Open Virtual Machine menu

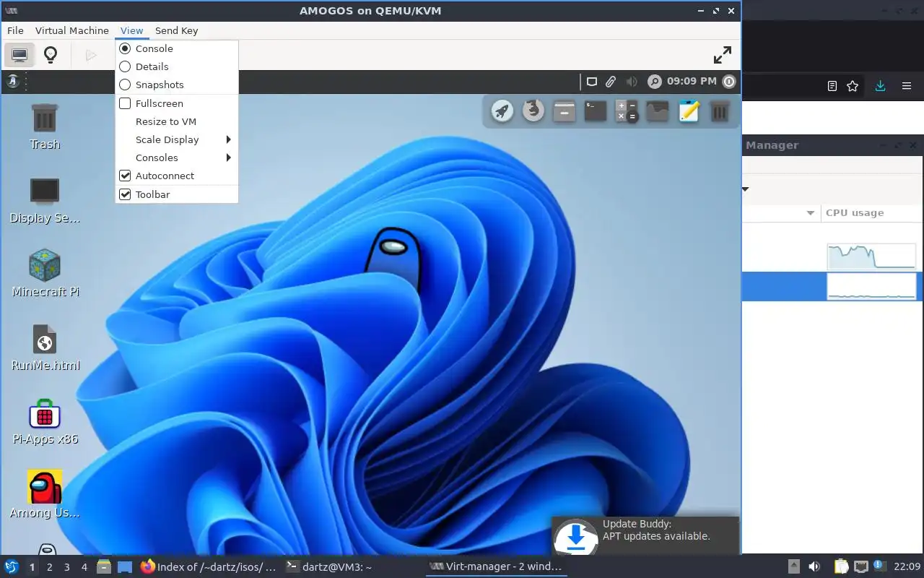tap(72, 30)
